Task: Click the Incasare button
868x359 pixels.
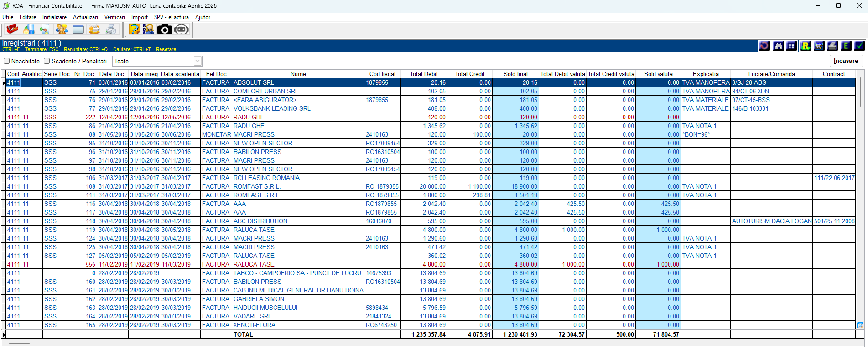Action: (x=846, y=61)
